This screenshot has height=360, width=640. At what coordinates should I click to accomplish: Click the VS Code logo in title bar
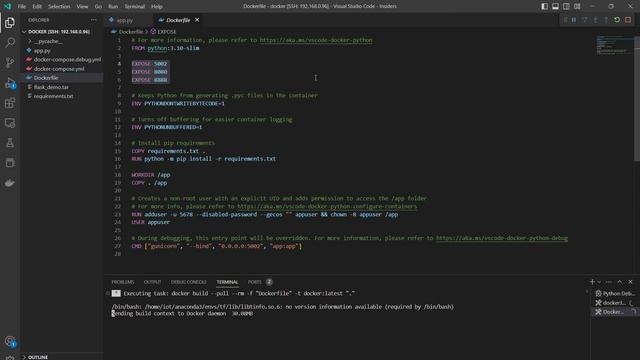click(7, 6)
